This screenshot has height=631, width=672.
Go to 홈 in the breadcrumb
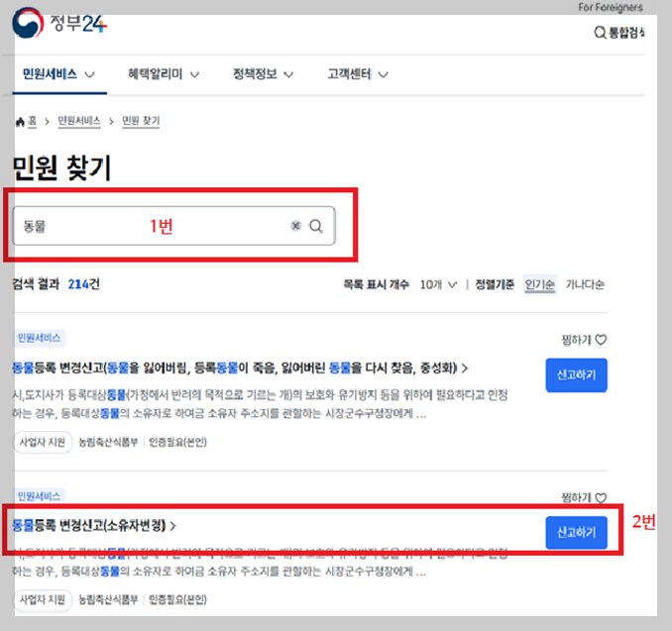32,121
